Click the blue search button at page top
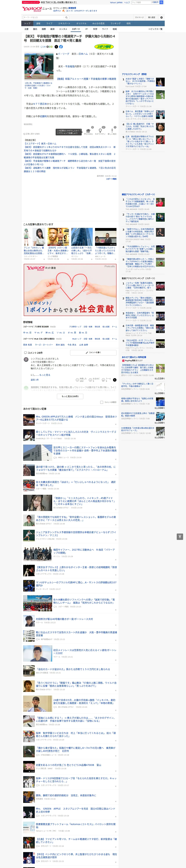 161,2
